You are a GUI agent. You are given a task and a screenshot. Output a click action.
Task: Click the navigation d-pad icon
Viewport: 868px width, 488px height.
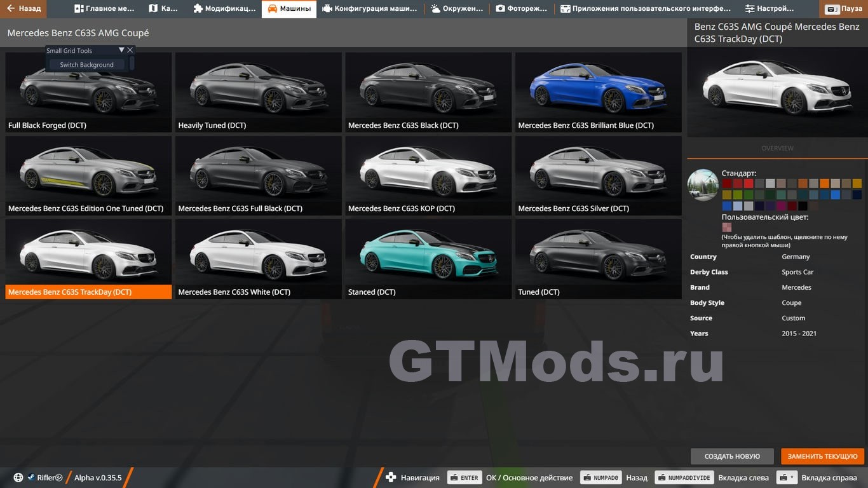[x=391, y=478]
